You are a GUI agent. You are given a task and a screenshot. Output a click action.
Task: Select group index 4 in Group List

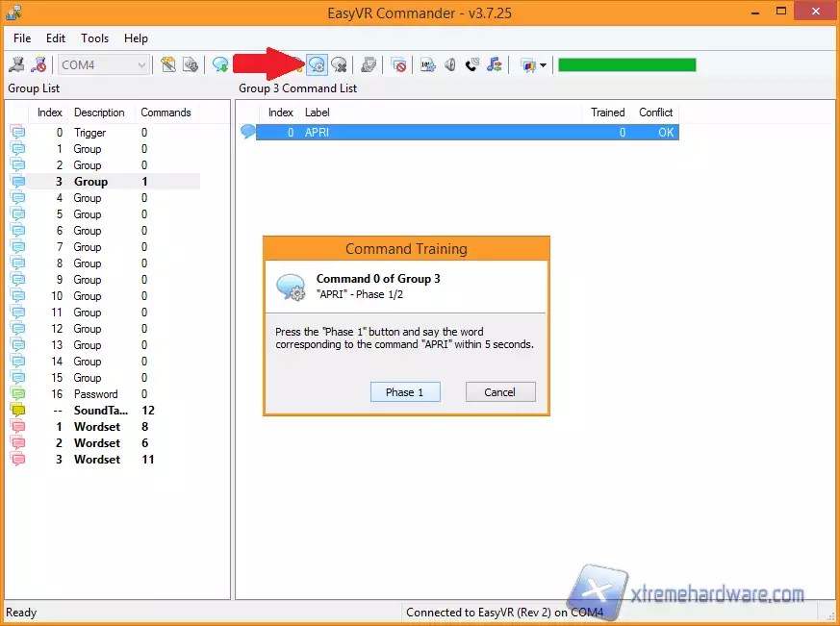[105, 198]
